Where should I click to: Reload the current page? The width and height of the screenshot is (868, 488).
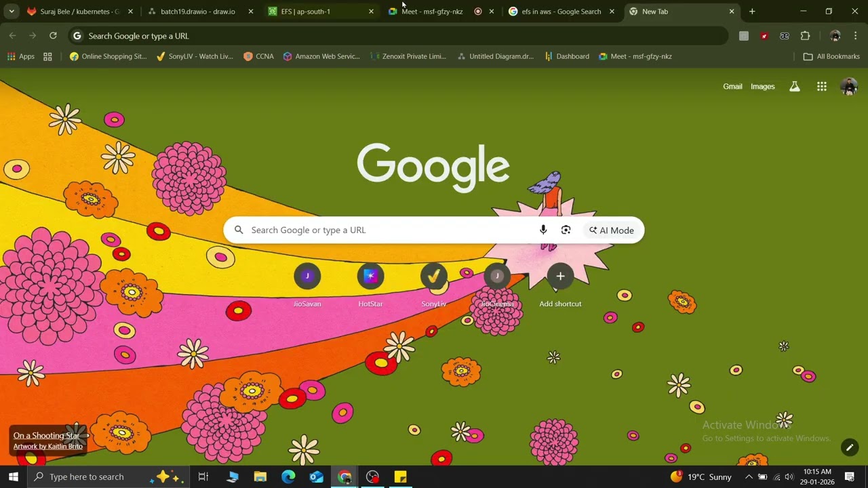click(53, 36)
